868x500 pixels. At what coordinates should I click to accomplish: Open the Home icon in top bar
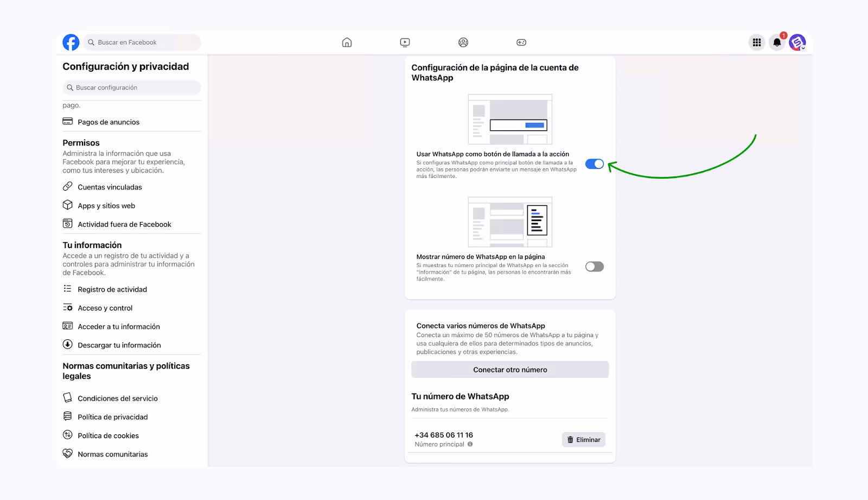347,42
